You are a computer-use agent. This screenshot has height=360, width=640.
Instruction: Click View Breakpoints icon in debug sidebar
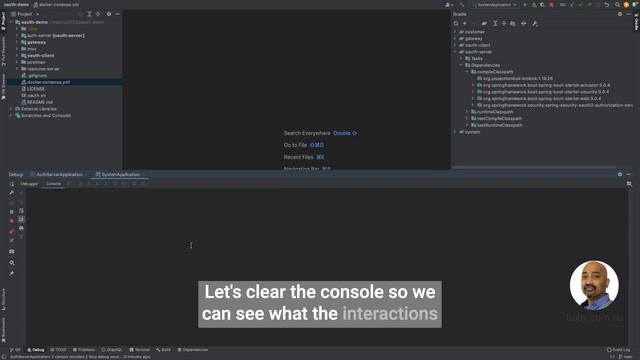pos(11,231)
